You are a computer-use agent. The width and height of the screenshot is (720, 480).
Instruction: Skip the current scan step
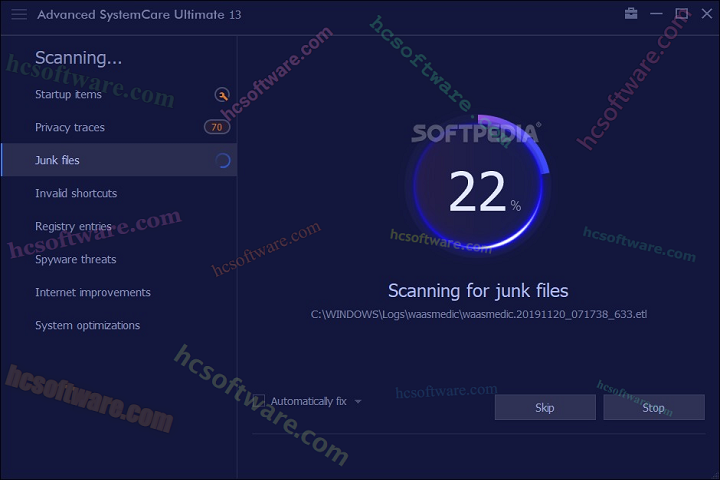(545, 407)
